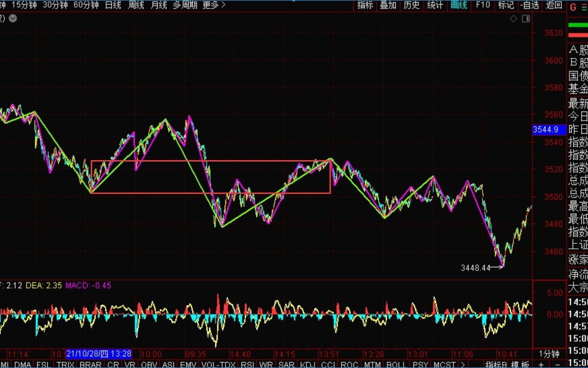Select the MTM indicator tab
This screenshot has height=368, width=588.
372,364
